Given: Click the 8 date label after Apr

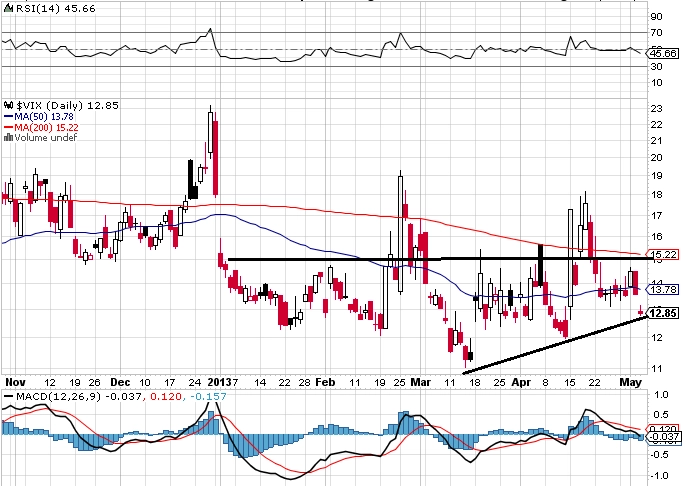Looking at the screenshot, I should (x=545, y=382).
